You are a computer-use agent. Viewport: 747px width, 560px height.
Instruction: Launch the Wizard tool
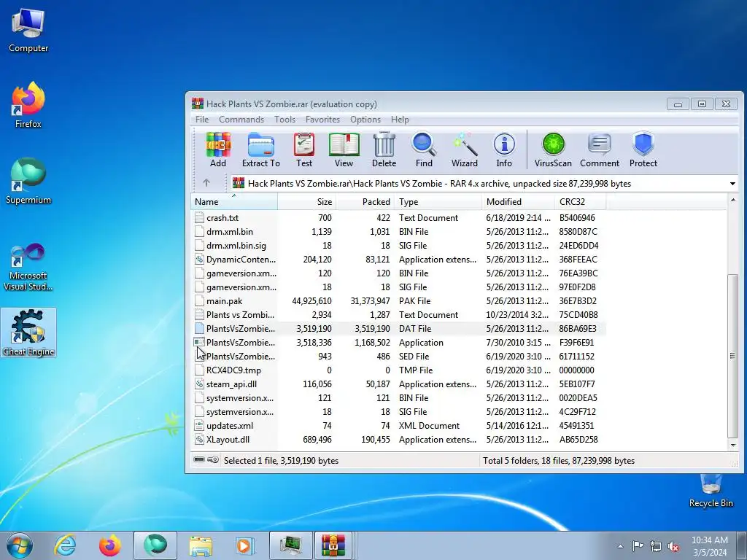[x=465, y=149]
